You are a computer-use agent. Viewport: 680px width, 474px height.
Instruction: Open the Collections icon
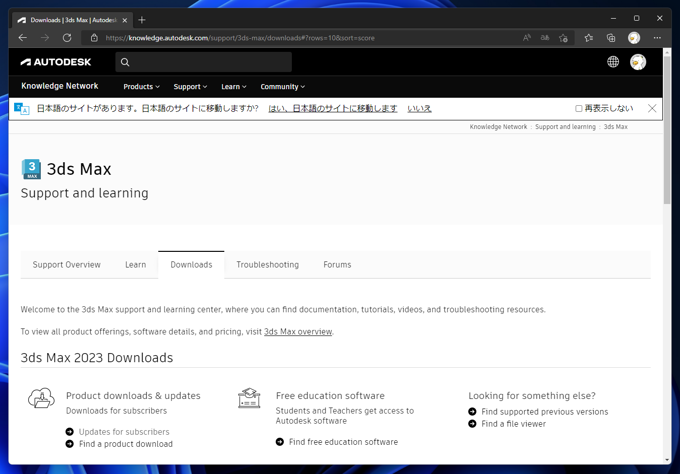(611, 38)
